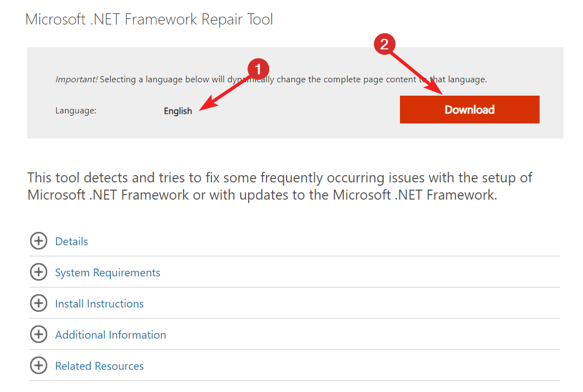Click the plus icon beside Details

point(38,241)
